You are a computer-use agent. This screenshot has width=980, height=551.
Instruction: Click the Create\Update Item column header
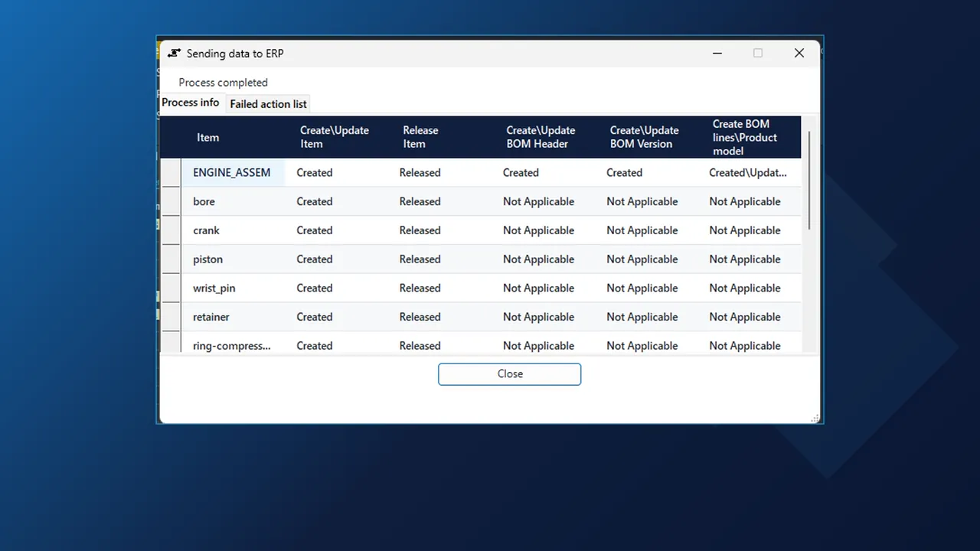coord(335,137)
